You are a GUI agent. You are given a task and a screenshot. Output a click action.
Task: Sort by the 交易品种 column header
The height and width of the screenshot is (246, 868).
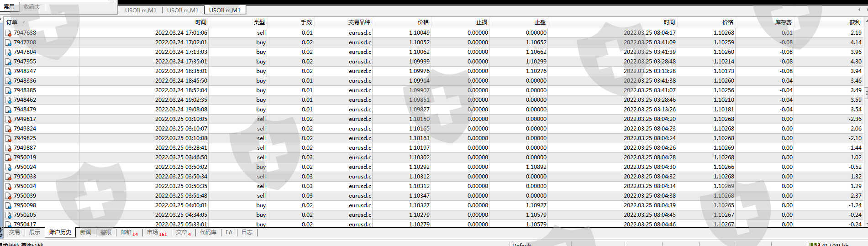pos(359,22)
